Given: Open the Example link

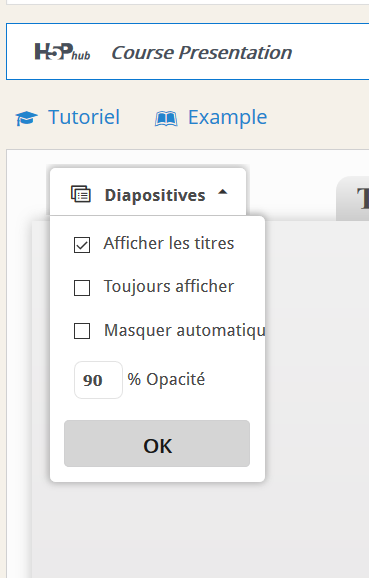Looking at the screenshot, I should 228,118.
